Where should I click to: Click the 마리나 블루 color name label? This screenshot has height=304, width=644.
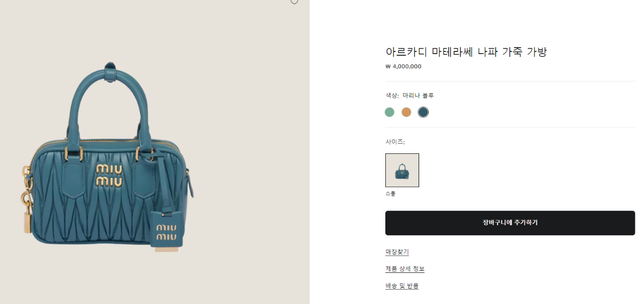pyautogui.click(x=418, y=96)
